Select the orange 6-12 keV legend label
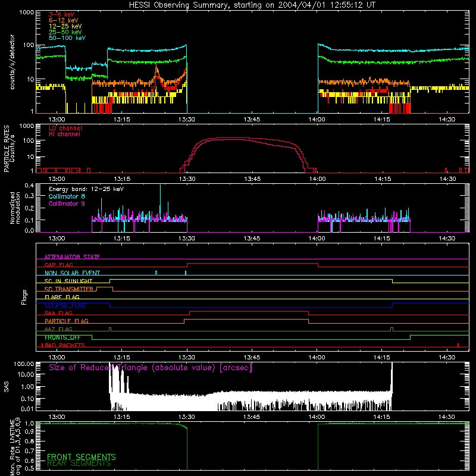Screen dimensions: 476x476 pos(64,20)
